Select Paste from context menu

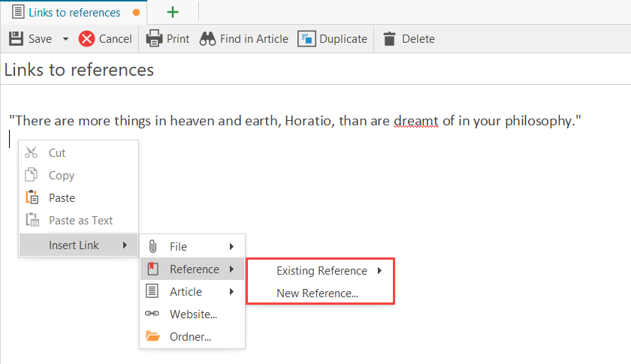click(x=62, y=198)
